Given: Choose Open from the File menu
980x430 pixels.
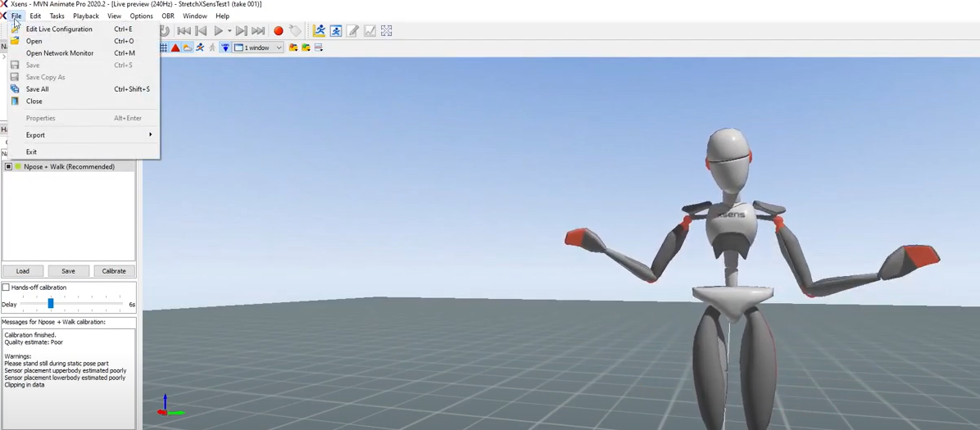Looking at the screenshot, I should click(84, 41).
